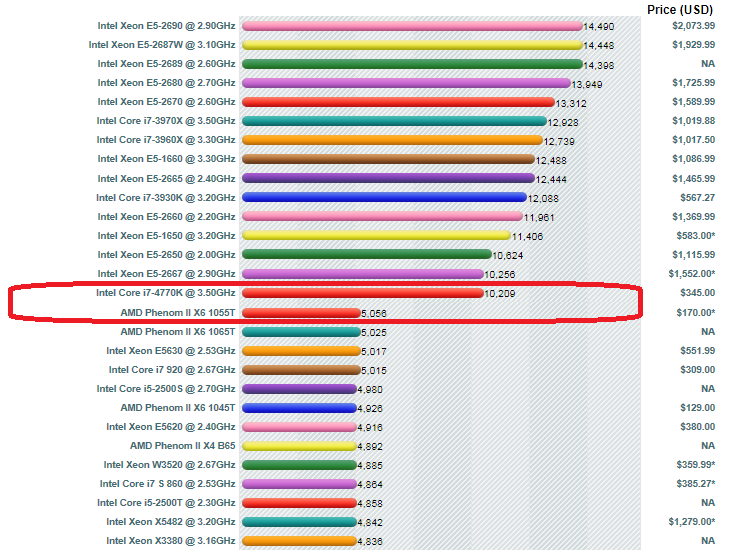Screen dimensions: 743x551
Task: Click the $309.00 price
Action: pyautogui.click(x=698, y=370)
